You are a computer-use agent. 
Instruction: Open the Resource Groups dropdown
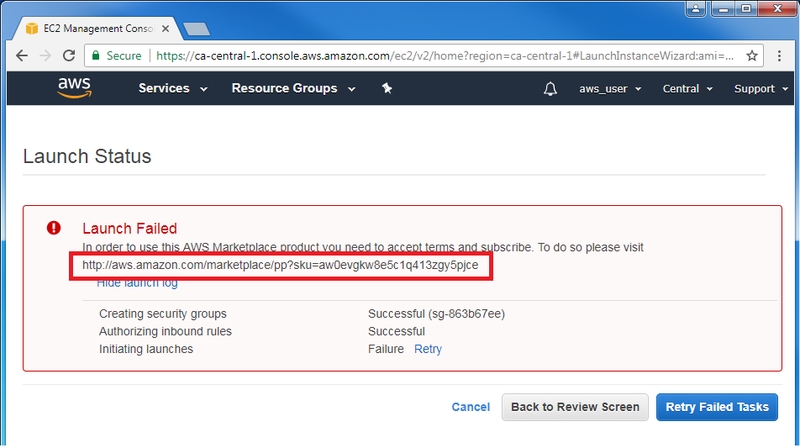(x=291, y=88)
